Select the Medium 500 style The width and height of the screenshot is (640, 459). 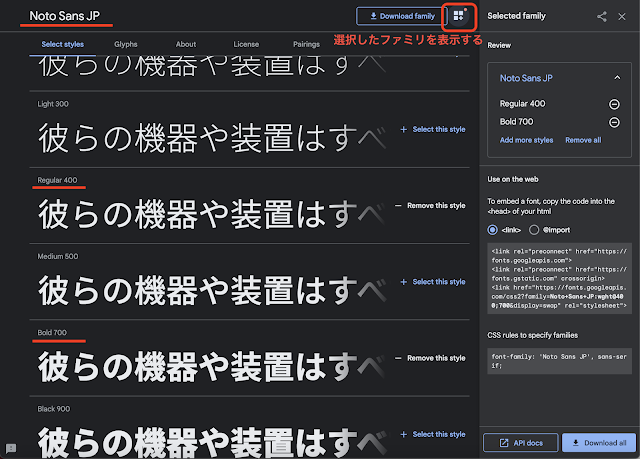pyautogui.click(x=433, y=282)
